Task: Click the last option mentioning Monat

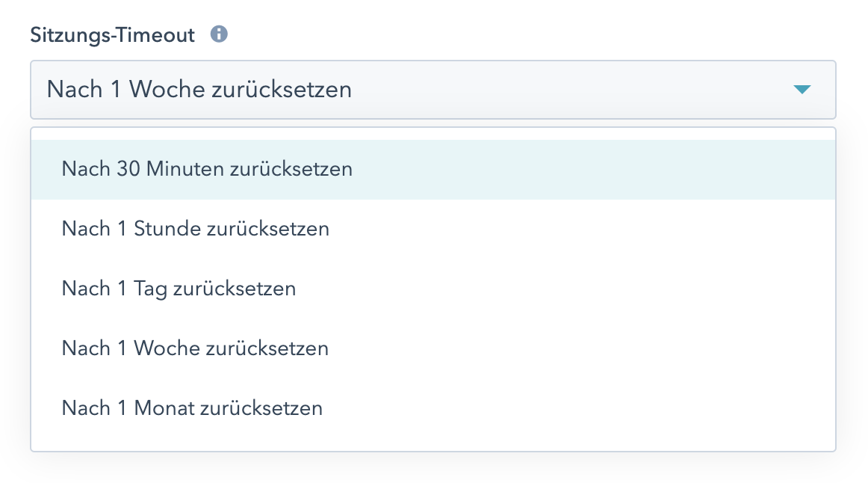Action: click(432, 408)
